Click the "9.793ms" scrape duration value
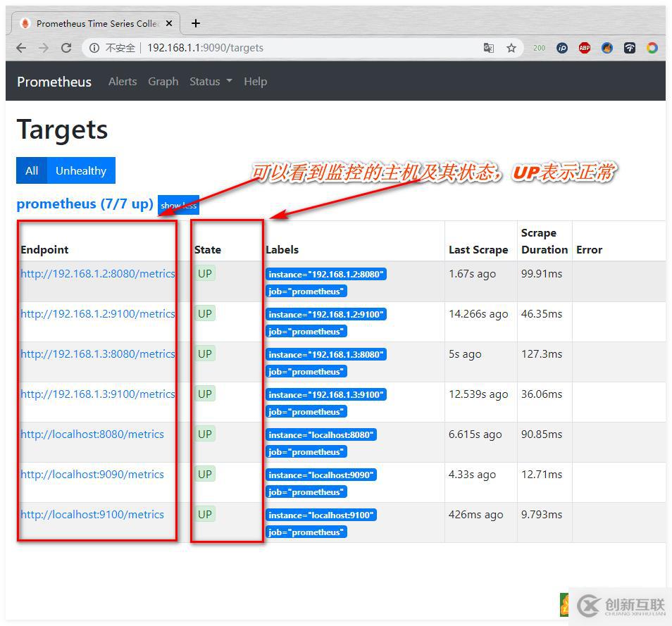 click(542, 515)
